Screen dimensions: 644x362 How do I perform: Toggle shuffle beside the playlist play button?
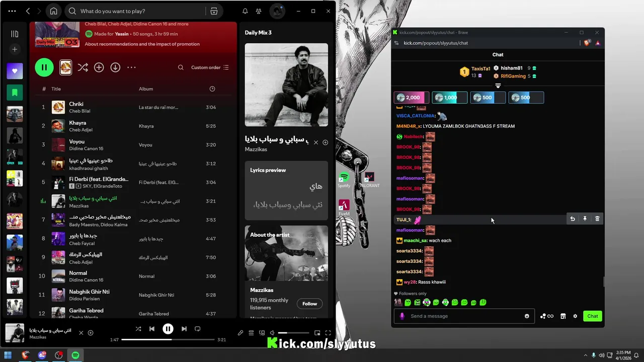tap(83, 67)
